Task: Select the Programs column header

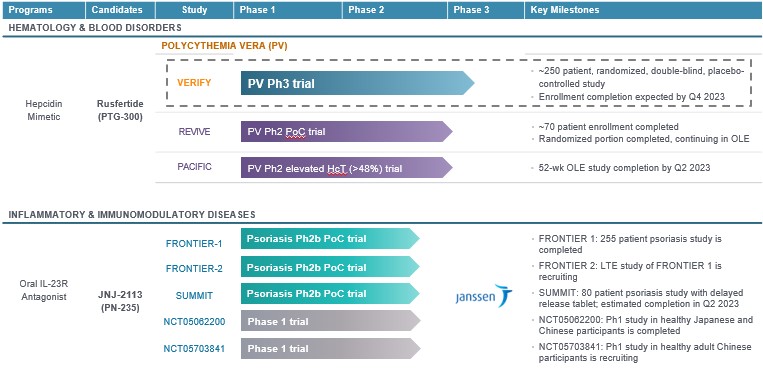Action: [43, 10]
